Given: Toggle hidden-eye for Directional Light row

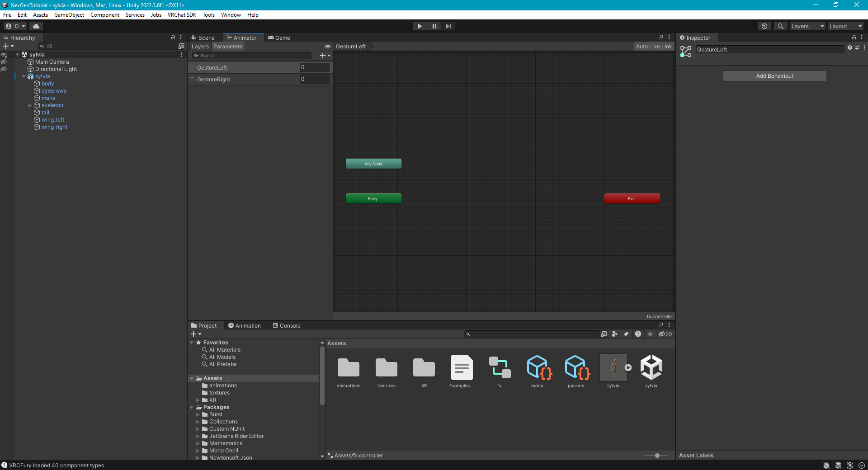Looking at the screenshot, I should click(4, 69).
